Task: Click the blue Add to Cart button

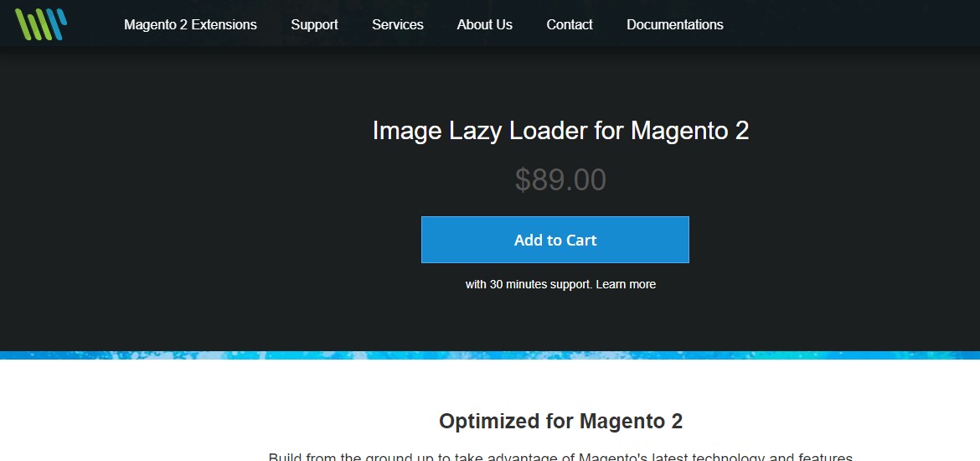Action: click(x=555, y=240)
